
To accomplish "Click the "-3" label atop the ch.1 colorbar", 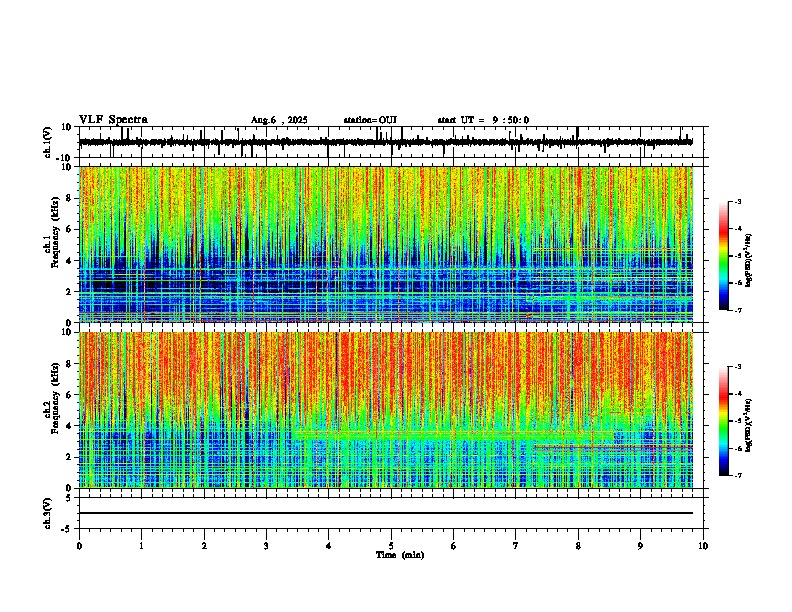I will 737,201.
